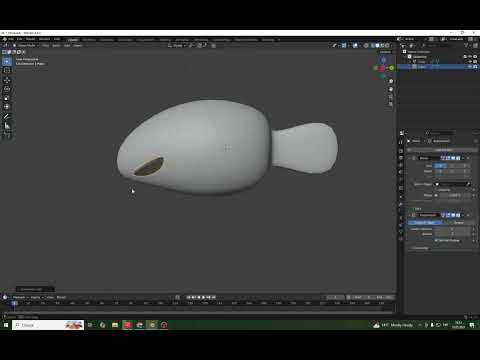The height and width of the screenshot is (360, 480).
Task: Click the Select Box tool icon
Action: 7,61
